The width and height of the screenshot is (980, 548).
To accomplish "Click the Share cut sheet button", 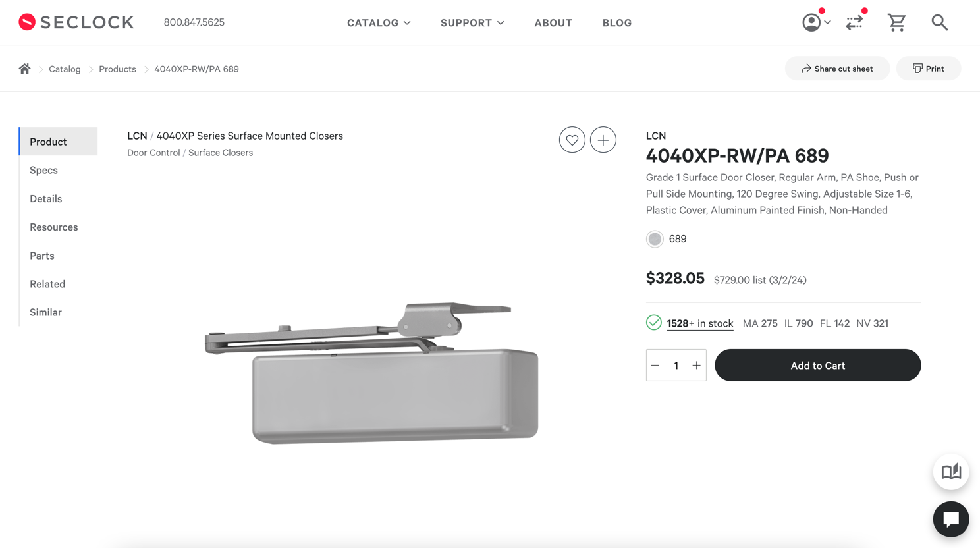I will [837, 68].
